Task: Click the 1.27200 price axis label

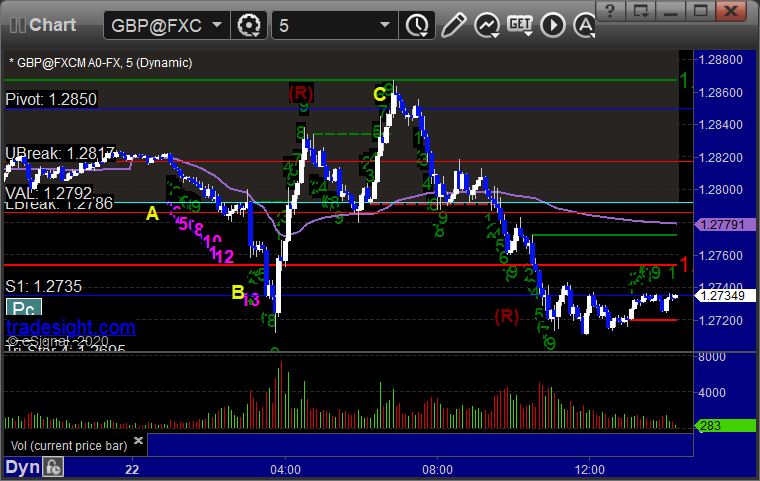Action: coord(720,321)
